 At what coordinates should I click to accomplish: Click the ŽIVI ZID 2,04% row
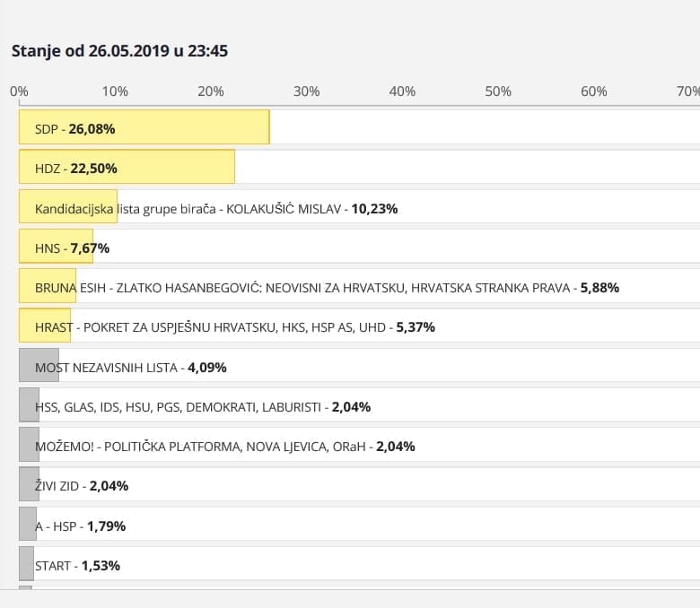[81, 486]
